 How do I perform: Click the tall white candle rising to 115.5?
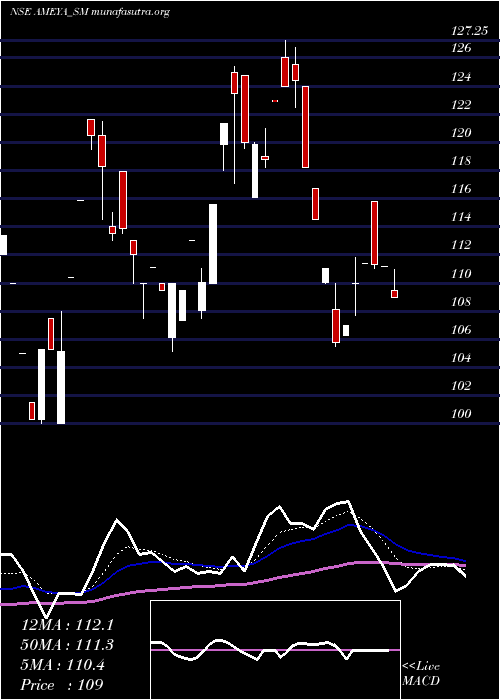213,244
